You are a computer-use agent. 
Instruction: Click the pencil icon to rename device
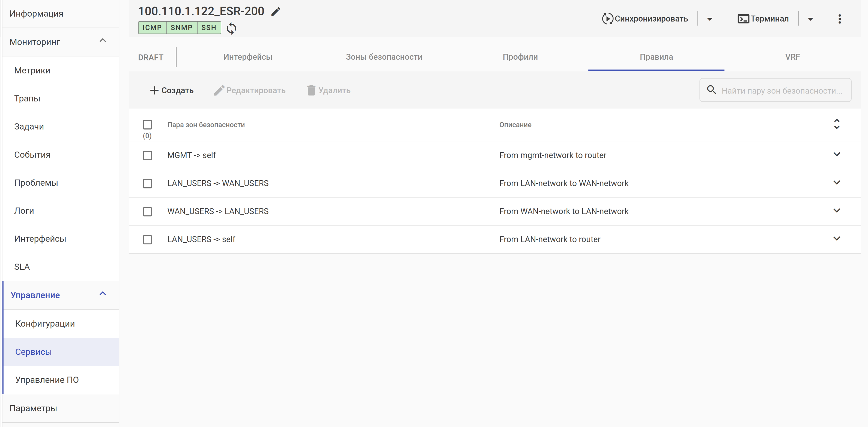tap(276, 12)
